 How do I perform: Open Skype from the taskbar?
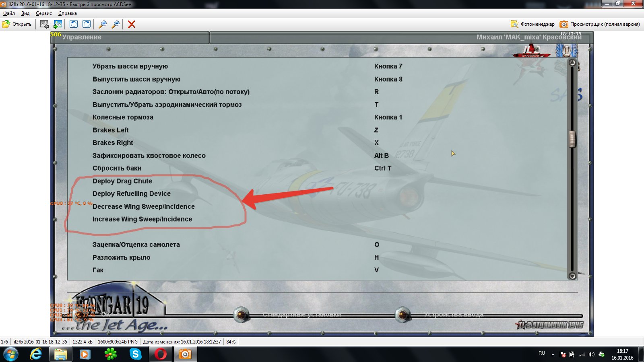(135, 354)
